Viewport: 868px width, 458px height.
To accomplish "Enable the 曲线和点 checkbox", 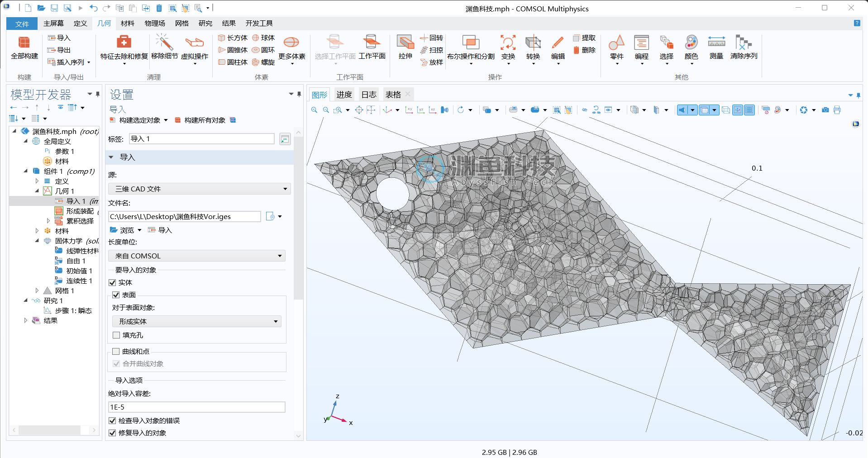I will (116, 352).
